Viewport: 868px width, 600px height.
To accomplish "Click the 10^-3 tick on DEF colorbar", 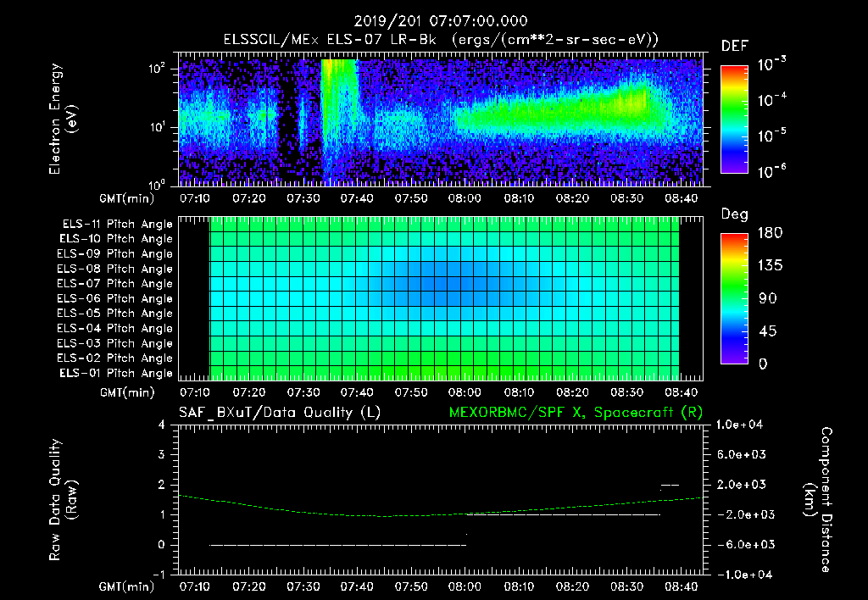I will click(771, 64).
